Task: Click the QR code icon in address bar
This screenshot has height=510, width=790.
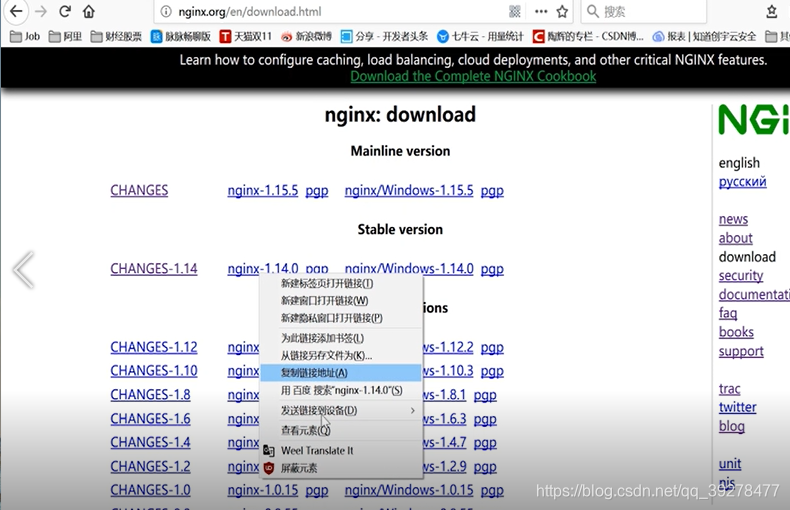Action: 514,11
